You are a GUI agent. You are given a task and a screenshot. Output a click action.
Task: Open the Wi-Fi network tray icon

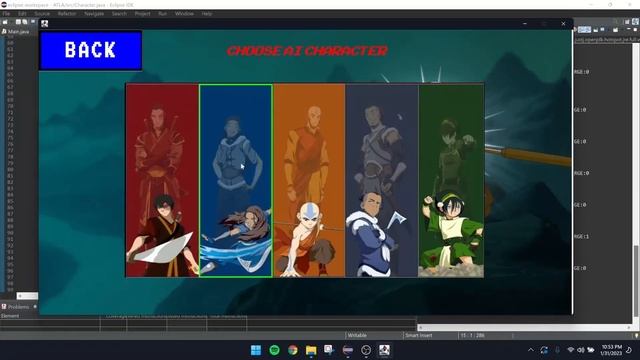[571, 350]
